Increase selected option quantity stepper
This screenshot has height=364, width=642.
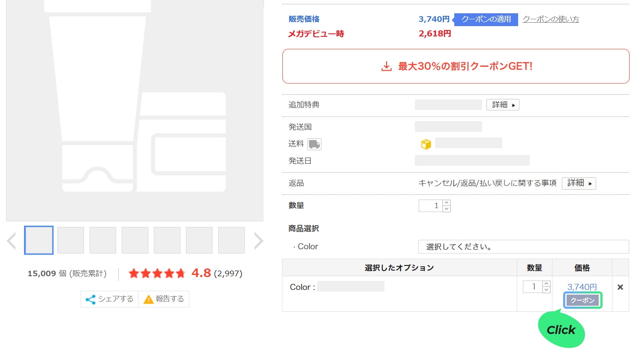(546, 284)
